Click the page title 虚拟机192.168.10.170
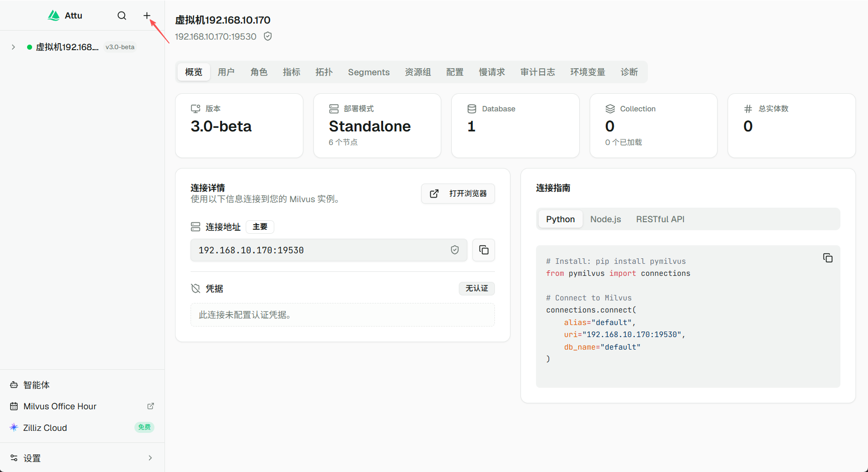868x472 pixels. (x=223, y=20)
